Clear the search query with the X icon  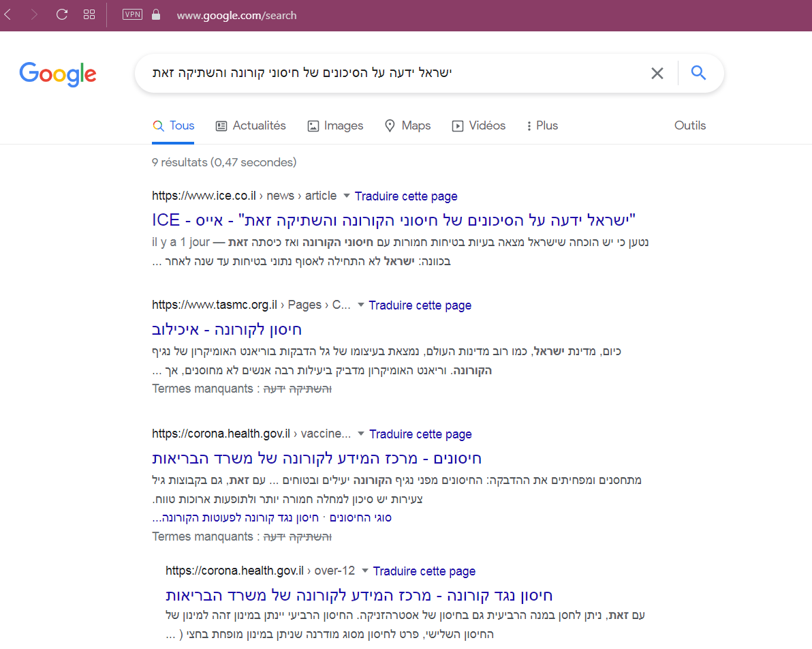tap(657, 73)
